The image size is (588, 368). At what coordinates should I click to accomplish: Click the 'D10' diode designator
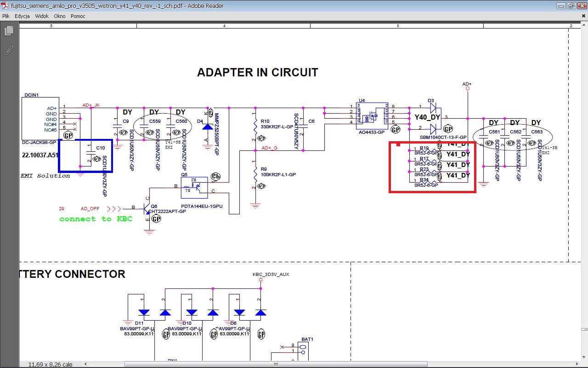187,323
